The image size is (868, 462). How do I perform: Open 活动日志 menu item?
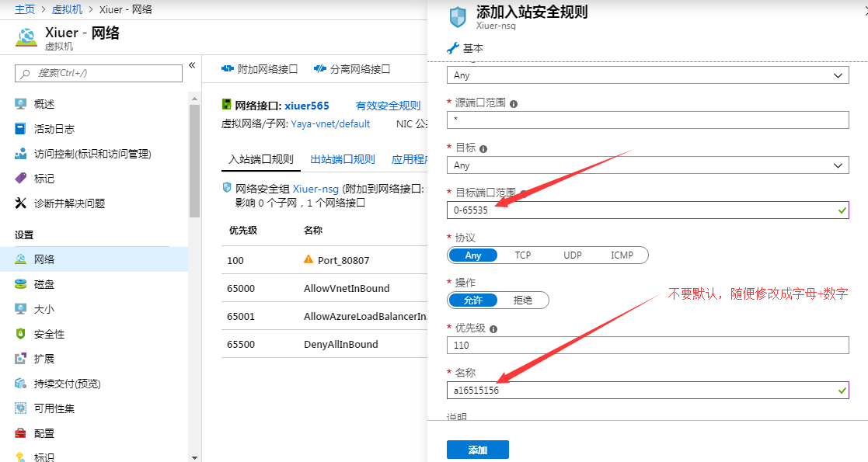click(94, 129)
